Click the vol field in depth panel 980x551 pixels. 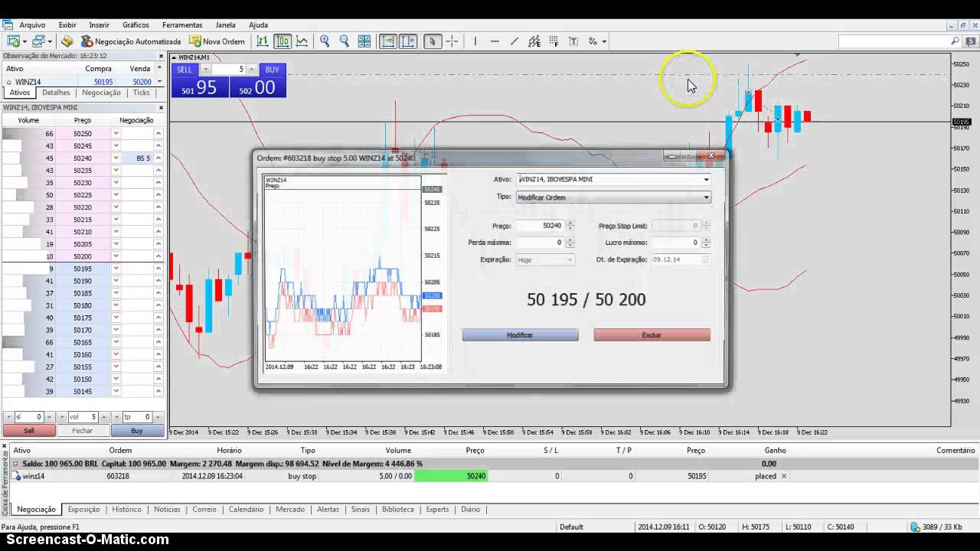83,417
